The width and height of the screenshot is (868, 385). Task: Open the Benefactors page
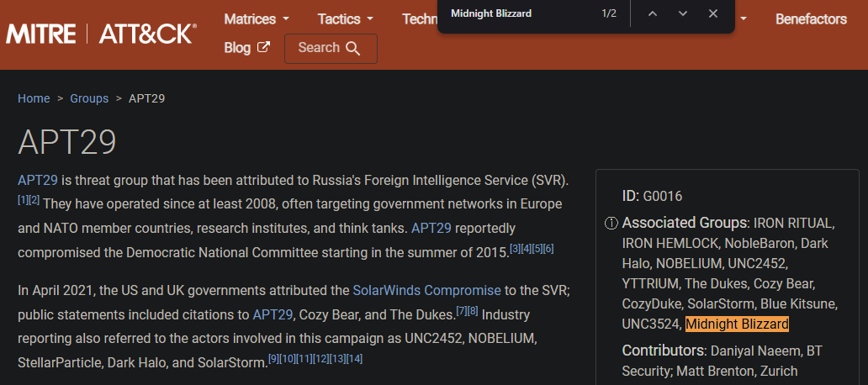(x=811, y=18)
